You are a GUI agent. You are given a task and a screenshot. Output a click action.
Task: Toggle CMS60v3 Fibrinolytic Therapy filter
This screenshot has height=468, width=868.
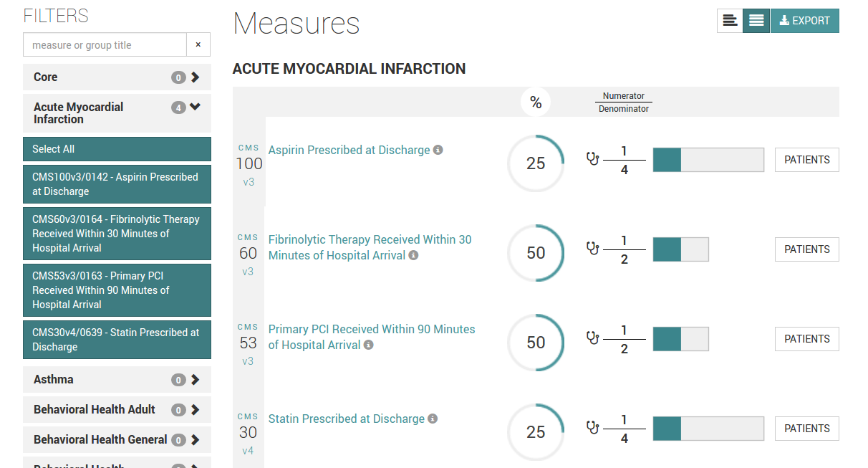pos(117,234)
